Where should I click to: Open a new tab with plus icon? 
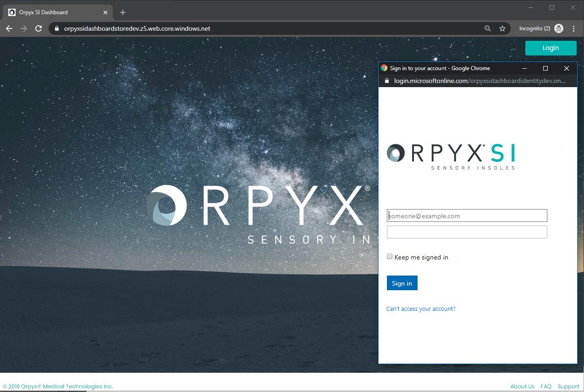pos(122,12)
